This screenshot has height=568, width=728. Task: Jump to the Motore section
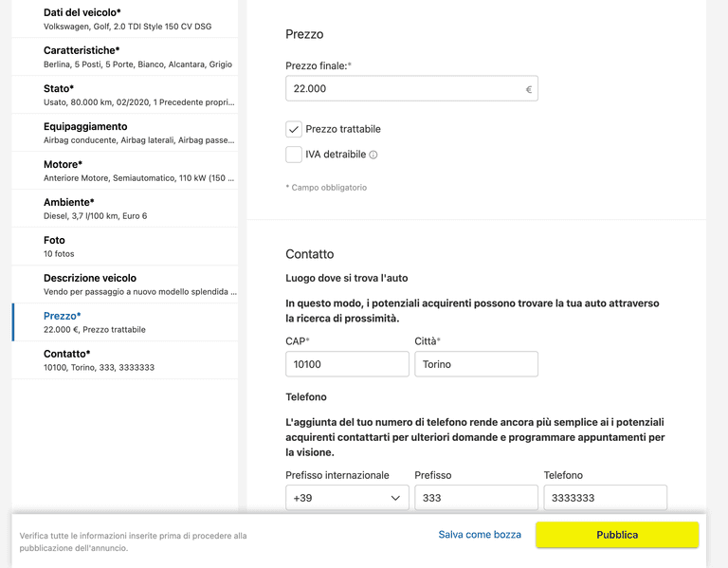125,171
